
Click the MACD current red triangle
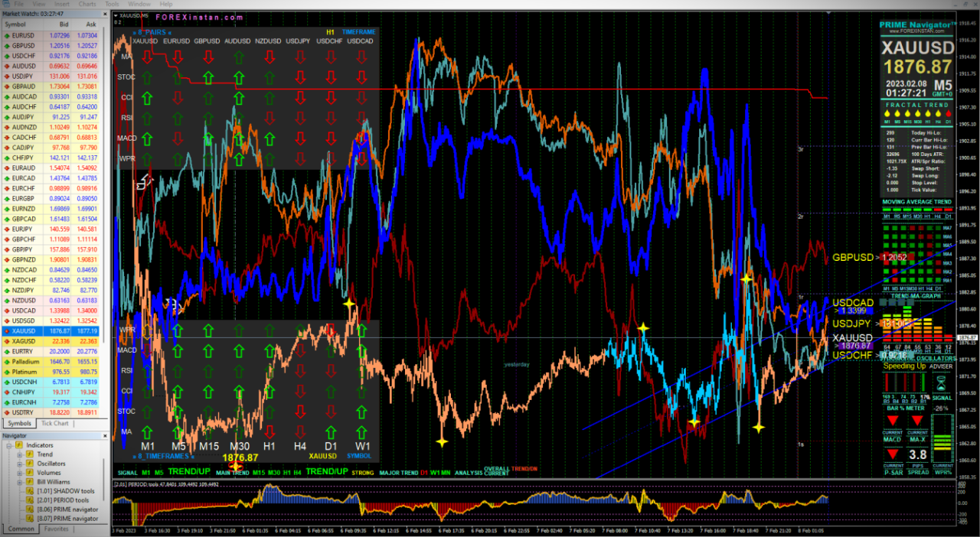pos(893,421)
